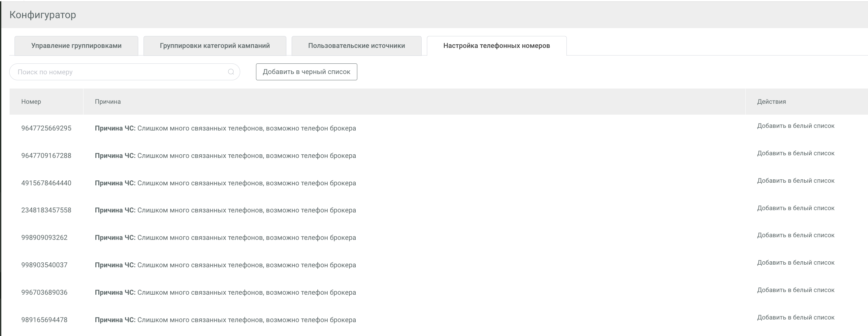868x336 pixels.
Task: Switch to Группировки категорий кампаний tab
Action: pyautogui.click(x=215, y=46)
